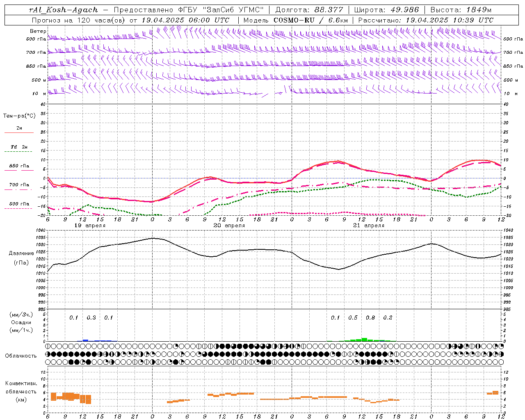Click the precipitation amount "0.5"
The image size is (525, 420).
point(353,318)
